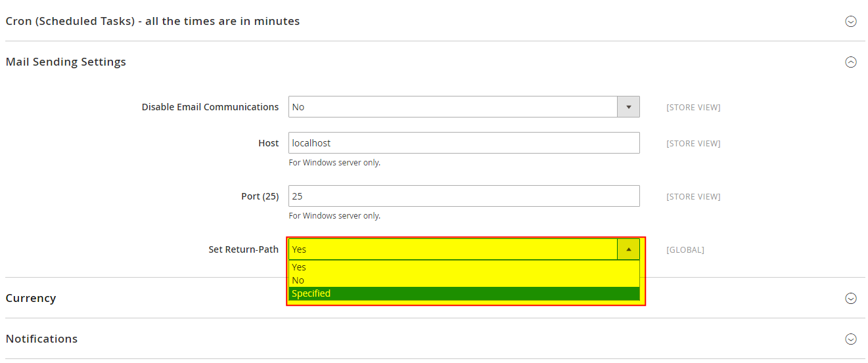Expand the Notifications section chevron icon
868x363 pixels.
coord(850,339)
